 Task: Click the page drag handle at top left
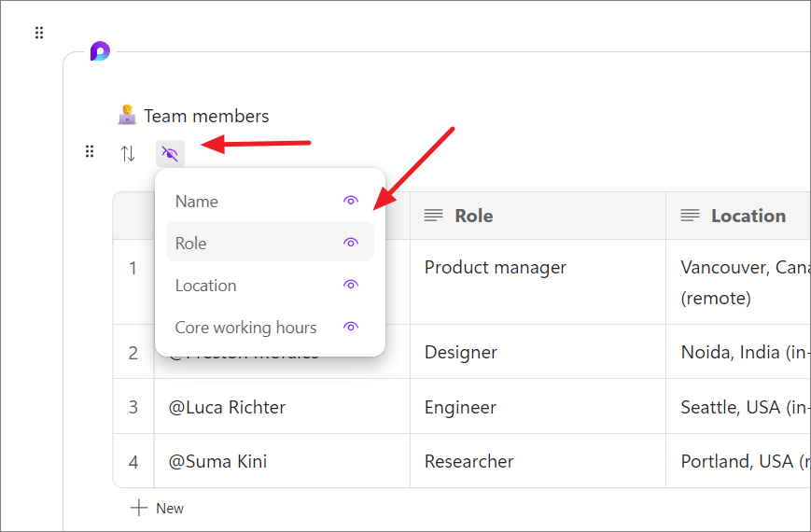tap(39, 34)
